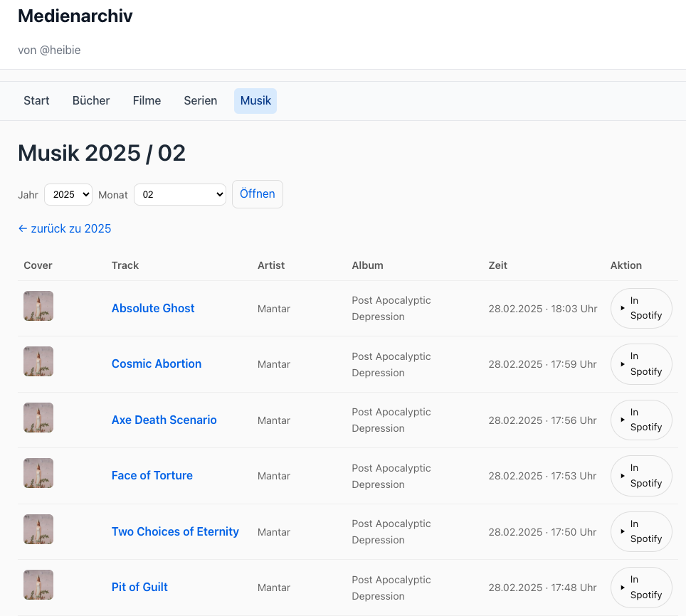Play Pit of Guilt in Spotify

[x=640, y=588]
